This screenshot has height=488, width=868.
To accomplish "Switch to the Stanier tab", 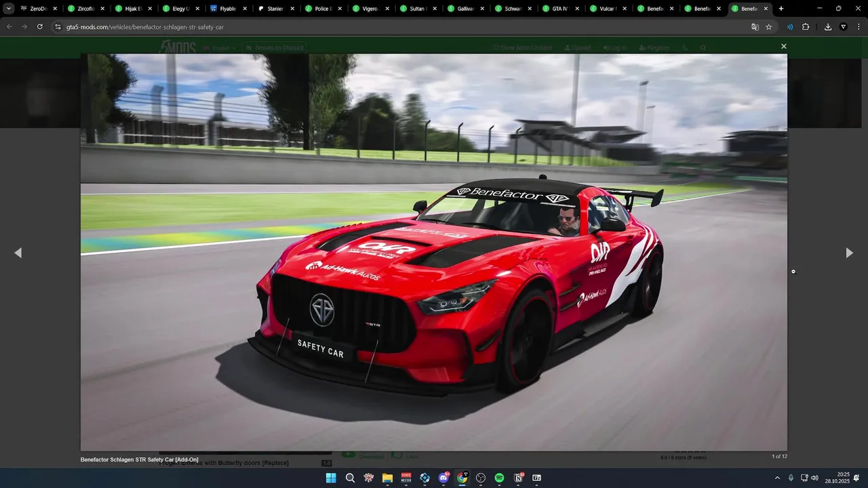I will [x=276, y=9].
